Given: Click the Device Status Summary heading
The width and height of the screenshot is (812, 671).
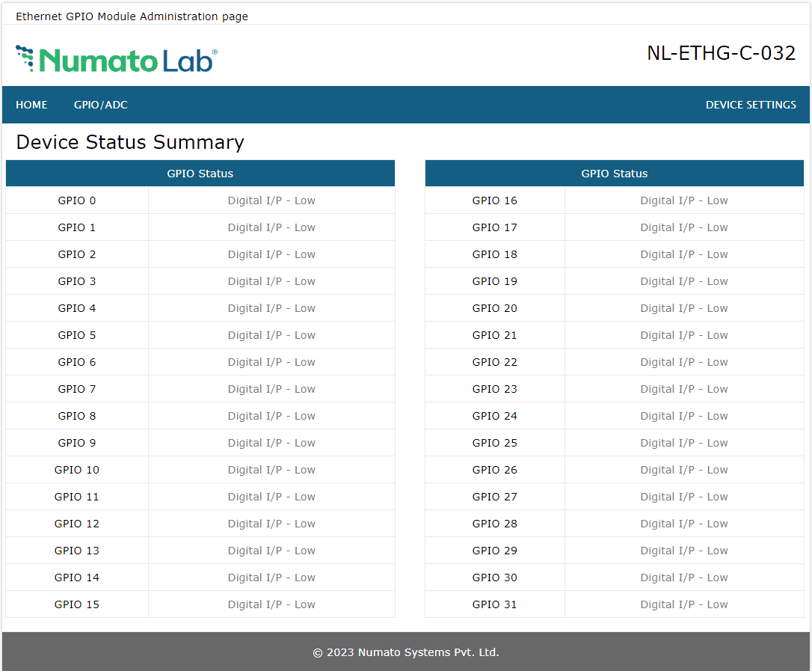Looking at the screenshot, I should coord(130,142).
